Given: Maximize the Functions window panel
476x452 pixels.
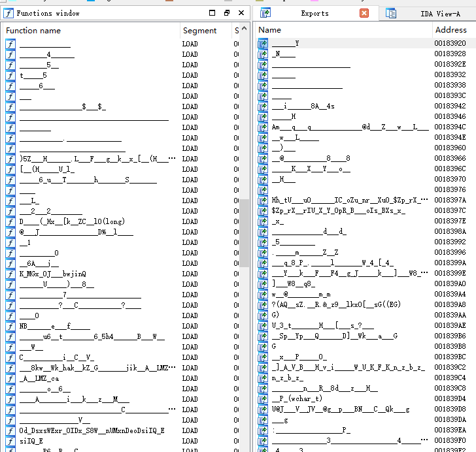Looking at the screenshot, I should [x=212, y=13].
